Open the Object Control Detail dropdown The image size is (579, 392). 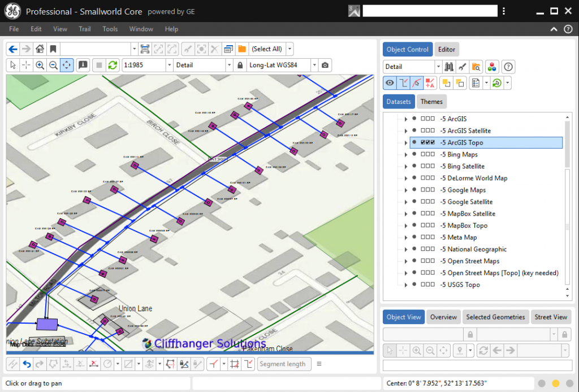click(438, 67)
